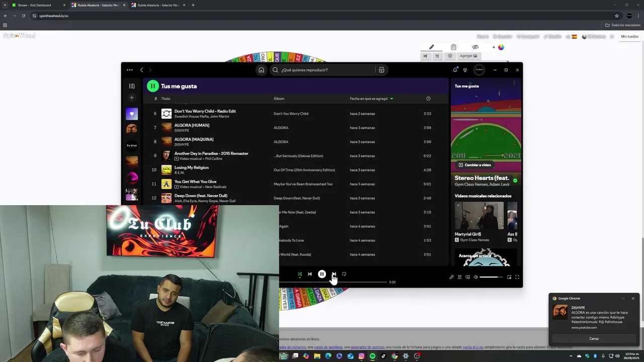
Task: Open Martyrial Girl$ related video thumbnail
Action: point(479,215)
